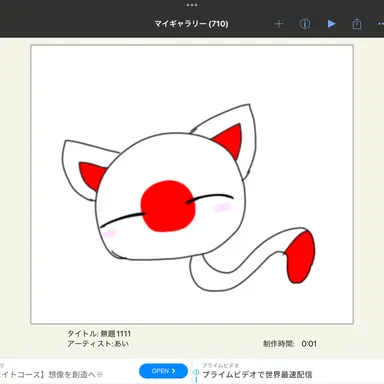Tap the plus icon to add new artwork
The image size is (384, 384).
tap(279, 24)
